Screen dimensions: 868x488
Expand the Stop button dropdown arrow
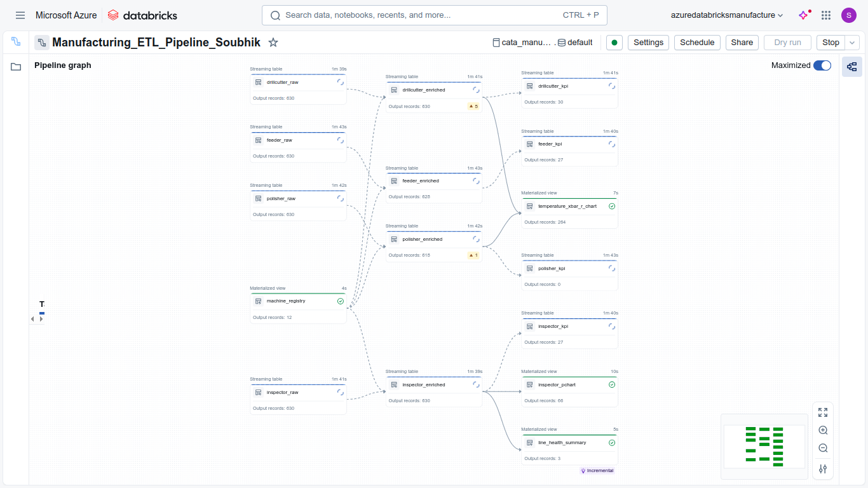[851, 42]
